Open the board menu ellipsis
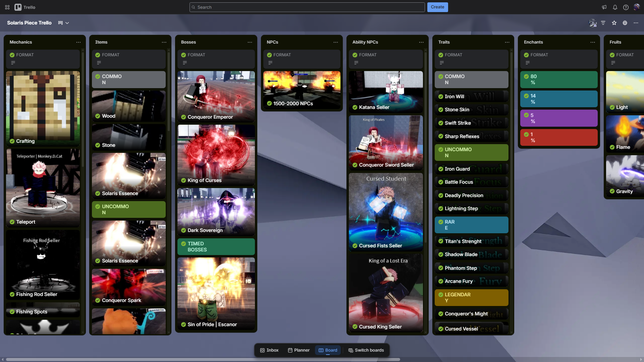 636,23
